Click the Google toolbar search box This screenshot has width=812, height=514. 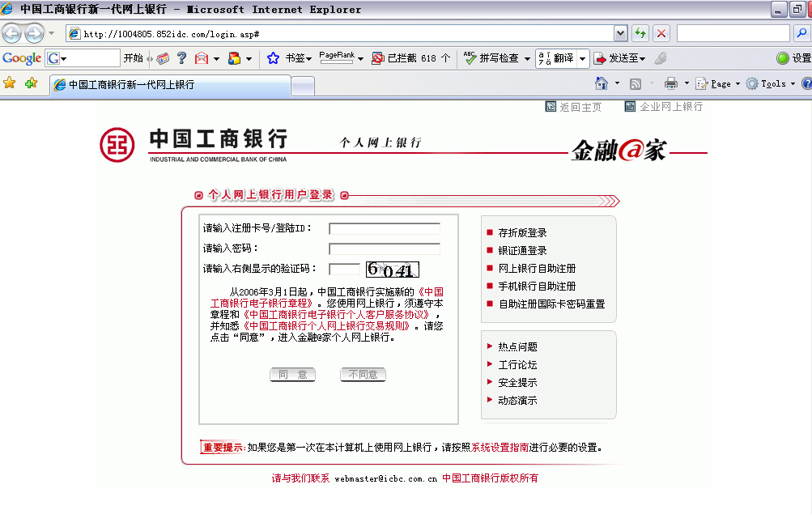click(x=83, y=58)
